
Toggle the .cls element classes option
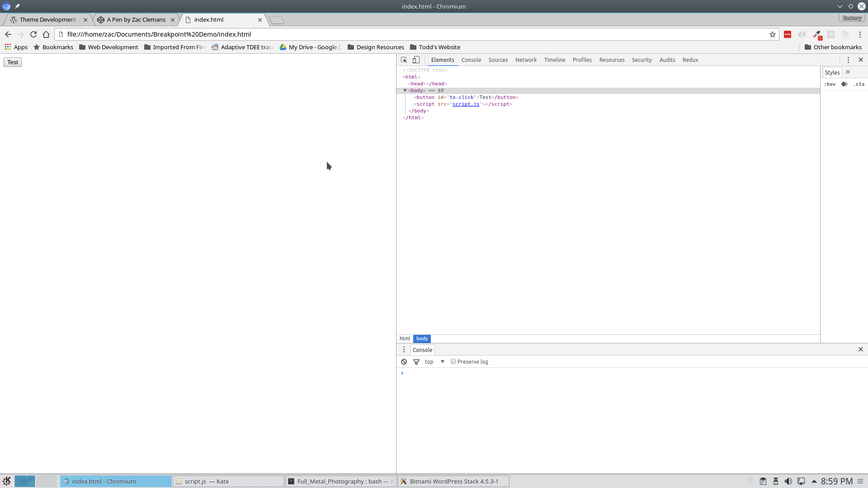click(x=859, y=84)
